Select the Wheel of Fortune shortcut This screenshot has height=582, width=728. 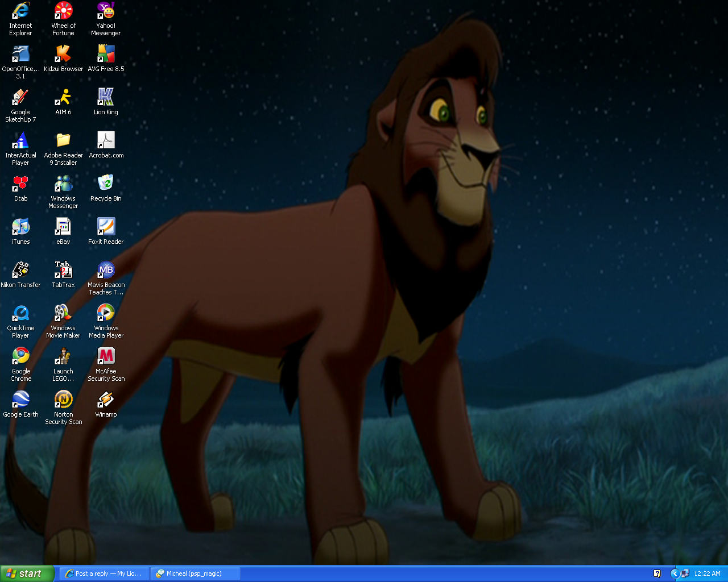pyautogui.click(x=63, y=11)
